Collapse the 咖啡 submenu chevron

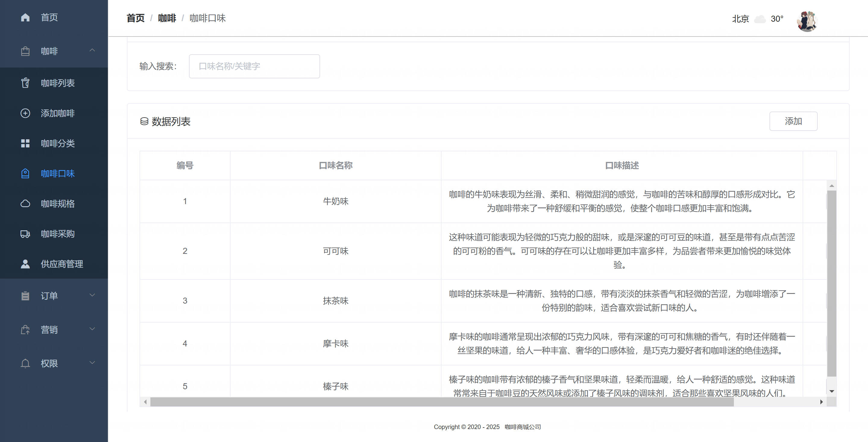pos(92,51)
